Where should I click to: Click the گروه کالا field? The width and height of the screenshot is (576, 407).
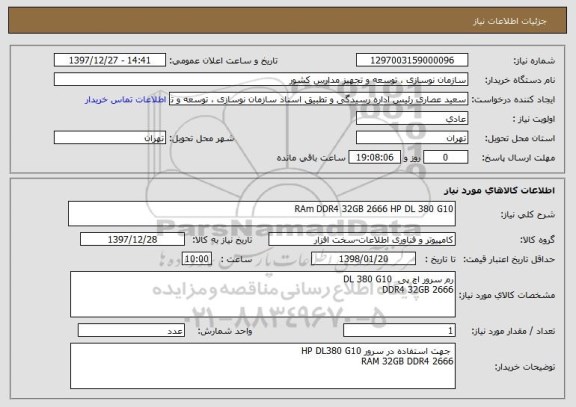click(362, 240)
